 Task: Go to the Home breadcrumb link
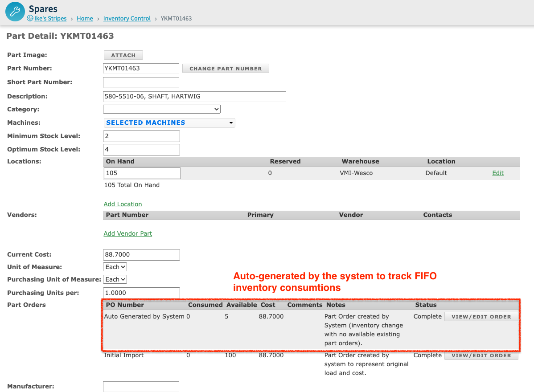point(85,18)
